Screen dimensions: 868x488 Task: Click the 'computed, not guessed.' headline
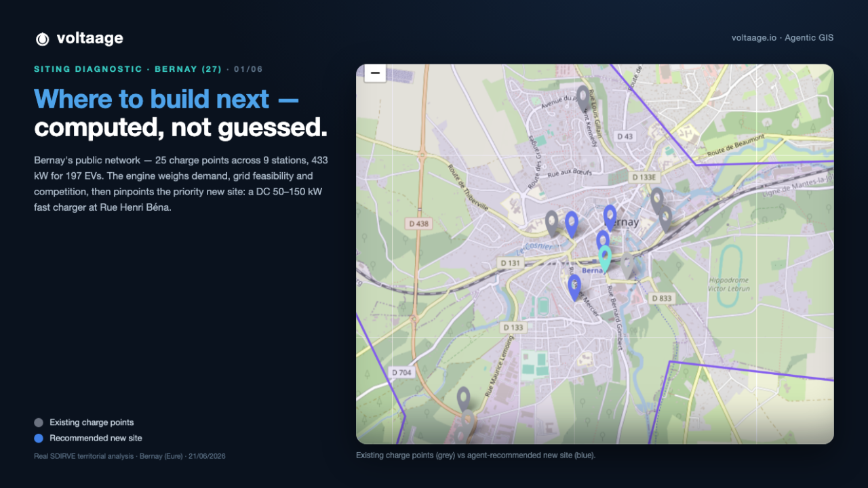pos(180,127)
